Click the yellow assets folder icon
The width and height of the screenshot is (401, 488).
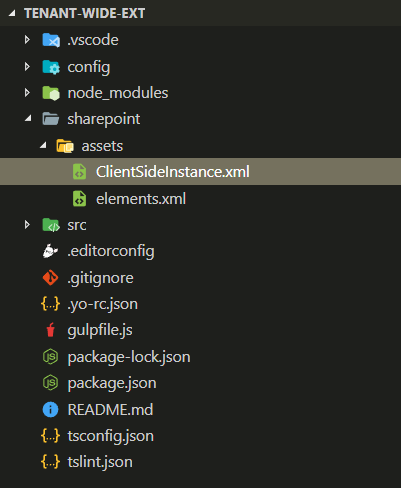pyautogui.click(x=65, y=146)
